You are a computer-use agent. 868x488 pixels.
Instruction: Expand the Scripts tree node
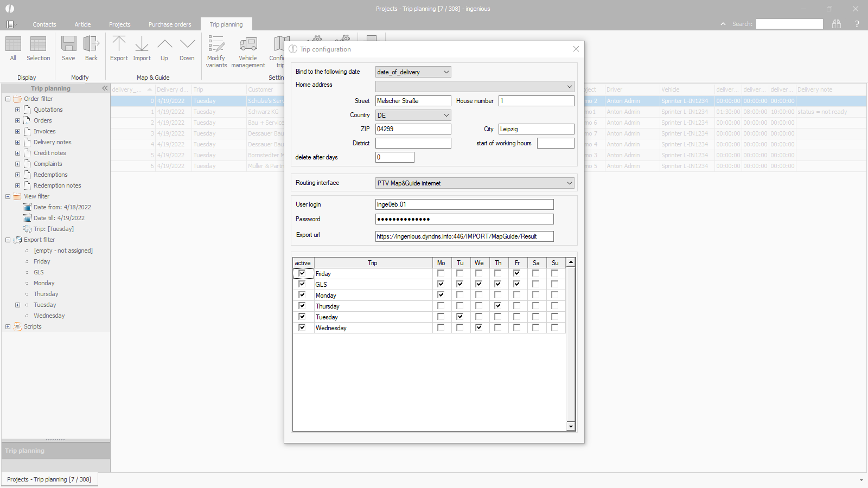[x=8, y=326]
